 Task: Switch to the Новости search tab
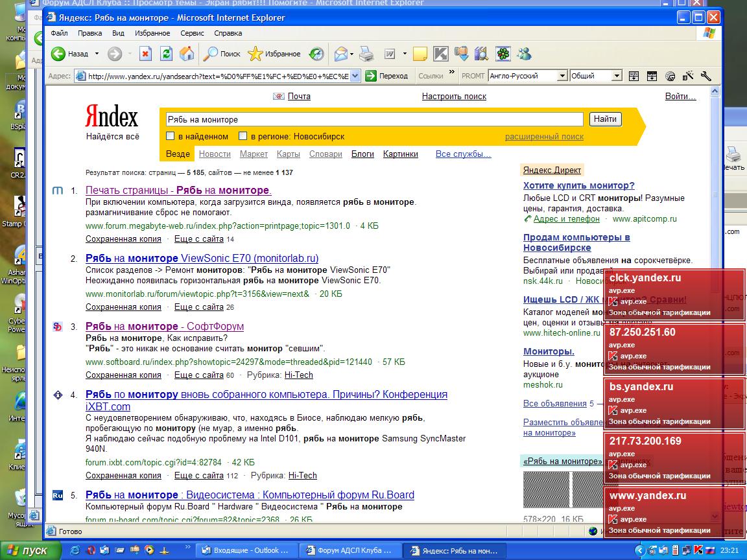[215, 154]
